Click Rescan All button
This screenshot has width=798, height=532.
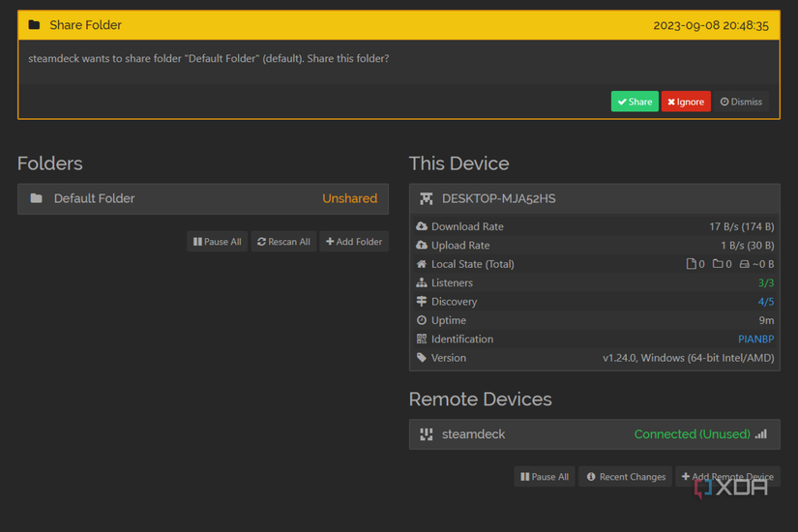pos(284,242)
